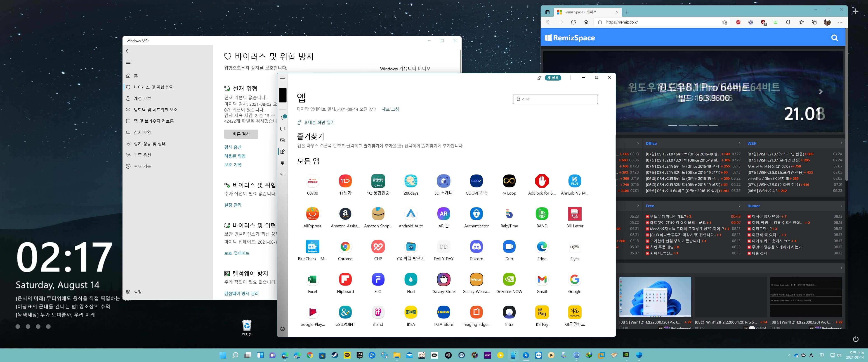Open 랜섬웨어 방지 관리 link
The height and width of the screenshot is (362, 868).
click(241, 293)
